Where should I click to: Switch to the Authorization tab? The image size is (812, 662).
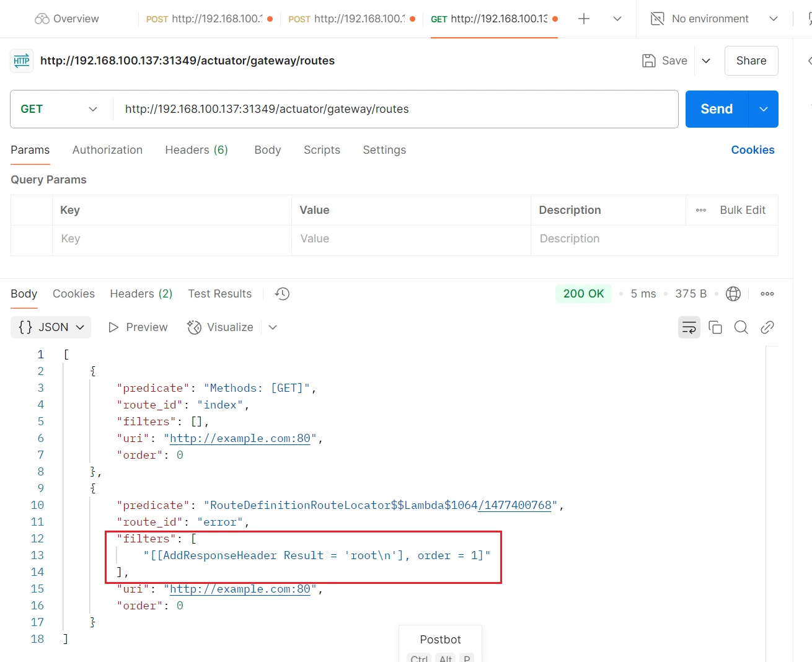click(x=107, y=150)
